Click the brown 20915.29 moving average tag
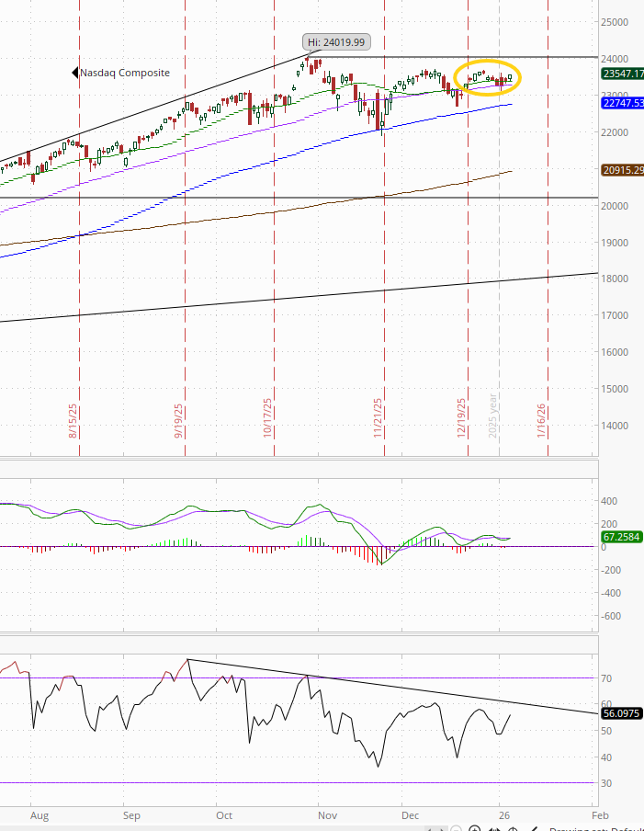Screen dimensions: 644x831 [623, 170]
